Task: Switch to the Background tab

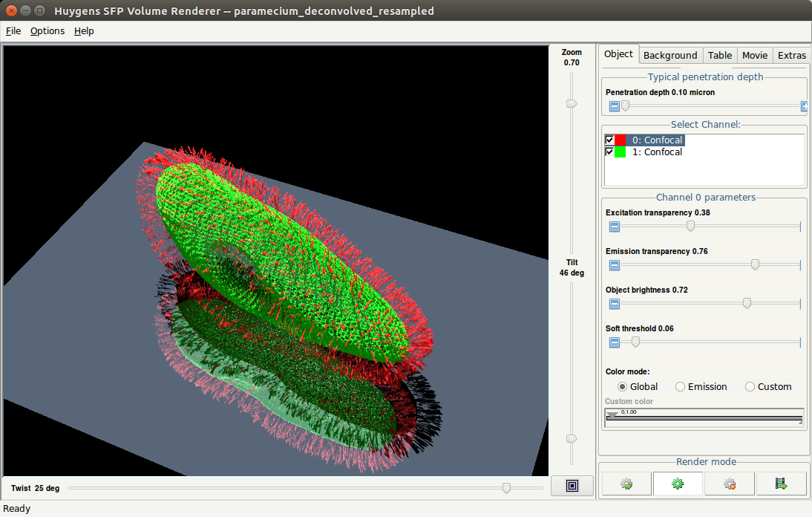Action: [670, 55]
